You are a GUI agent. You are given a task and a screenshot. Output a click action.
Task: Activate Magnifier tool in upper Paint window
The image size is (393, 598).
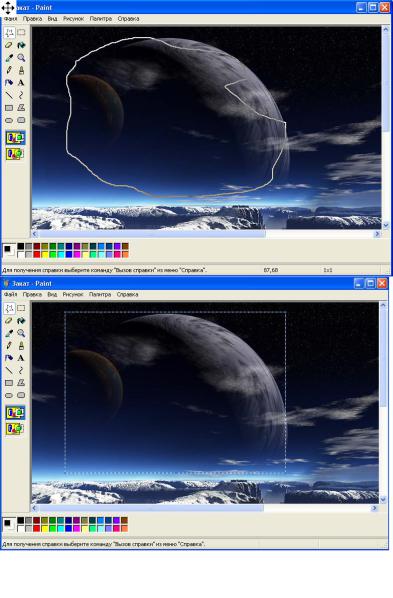(21, 58)
